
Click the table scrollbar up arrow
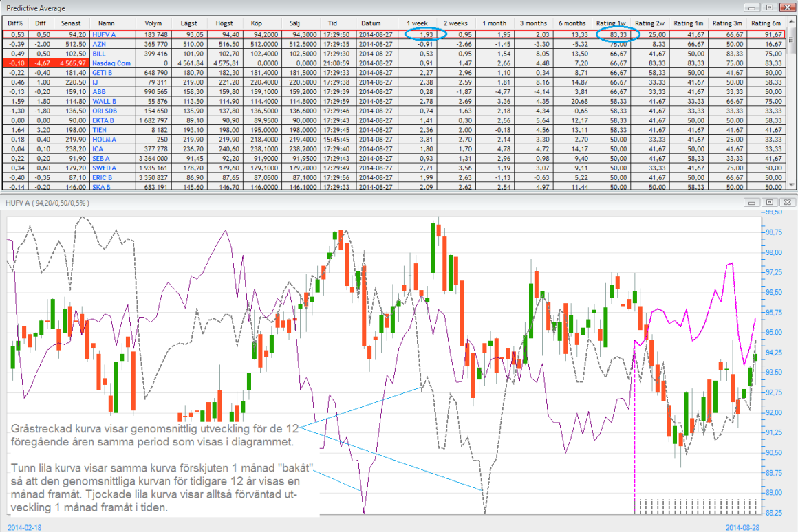(x=793, y=21)
